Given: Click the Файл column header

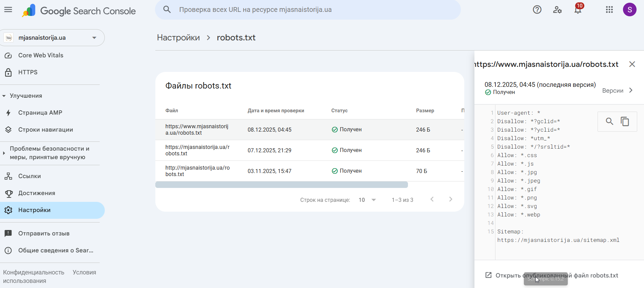Looking at the screenshot, I should pos(172,111).
